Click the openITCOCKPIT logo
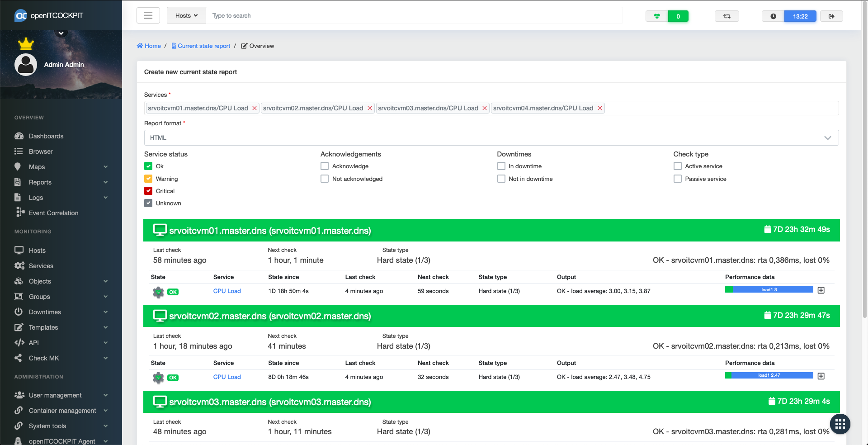 49,15
